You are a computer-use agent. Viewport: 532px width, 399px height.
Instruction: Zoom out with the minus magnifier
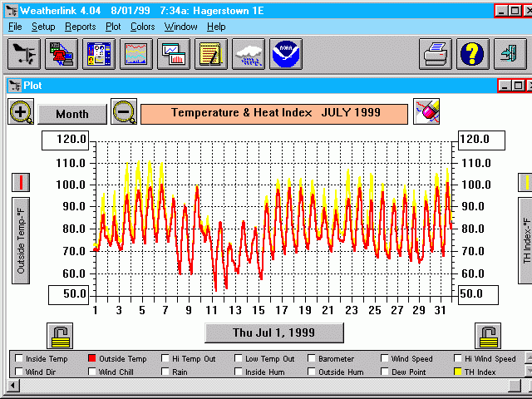click(x=124, y=111)
